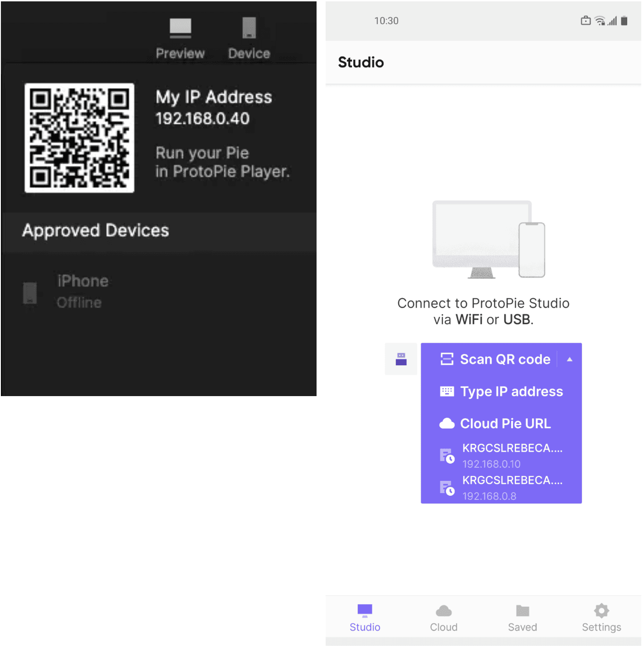Open the Settings tab

(601, 618)
